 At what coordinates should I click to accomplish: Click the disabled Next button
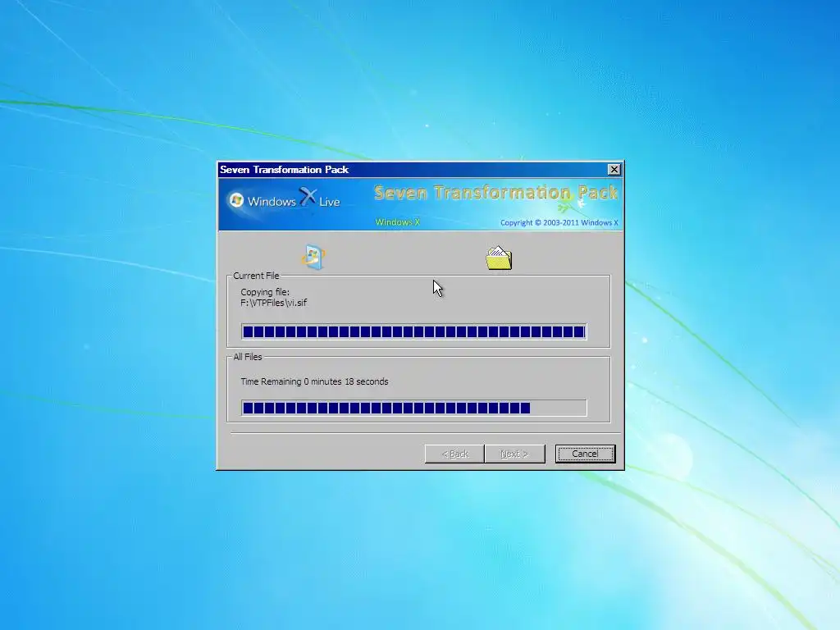pos(514,454)
